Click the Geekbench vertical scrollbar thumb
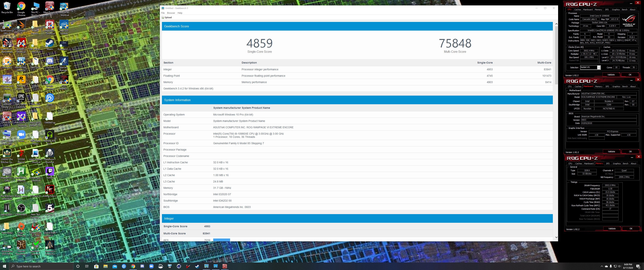 click(x=556, y=55)
